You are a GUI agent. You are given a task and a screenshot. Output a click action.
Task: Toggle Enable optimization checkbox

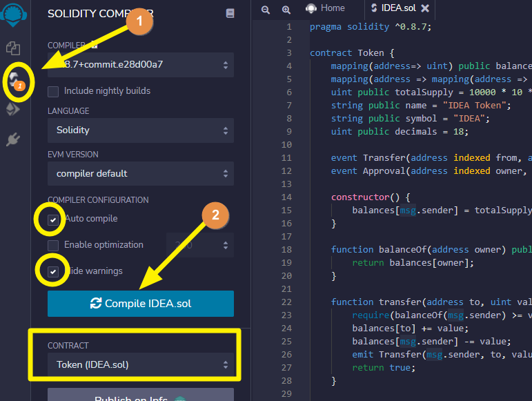pos(53,245)
